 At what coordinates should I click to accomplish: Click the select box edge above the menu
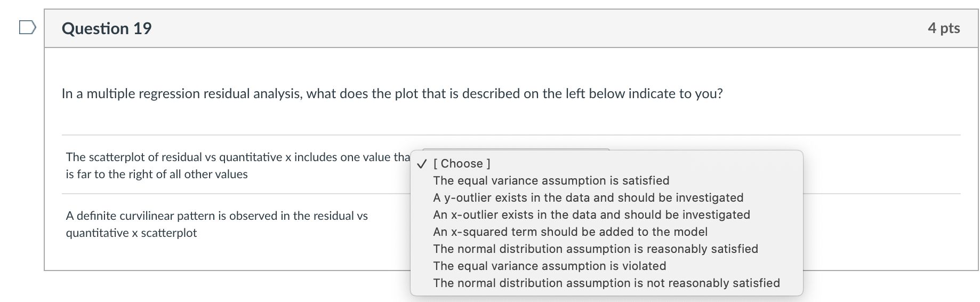coord(515,149)
